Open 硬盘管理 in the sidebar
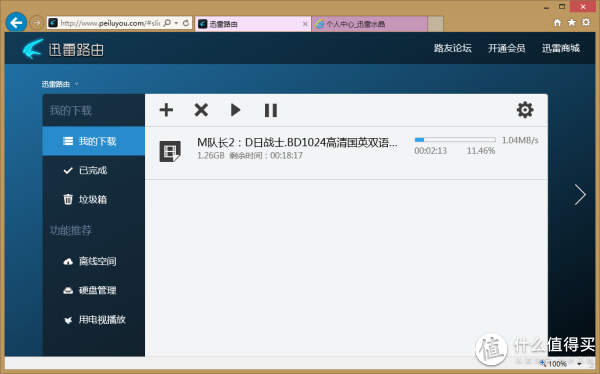The width and height of the screenshot is (600, 374). 93,291
